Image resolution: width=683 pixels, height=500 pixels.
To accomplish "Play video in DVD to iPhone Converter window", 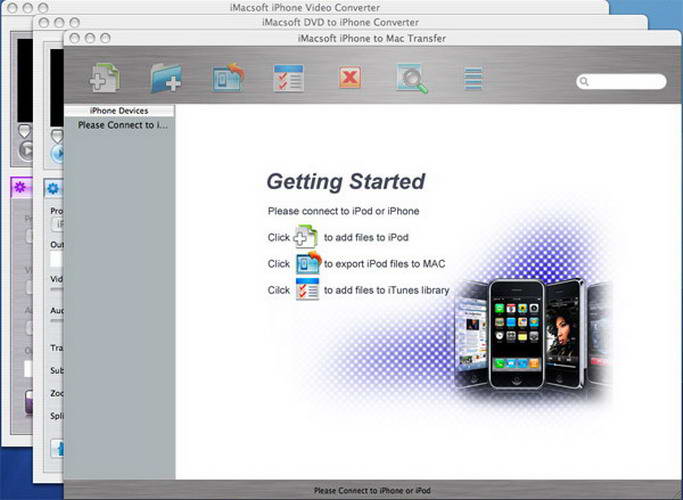I will pos(57,153).
